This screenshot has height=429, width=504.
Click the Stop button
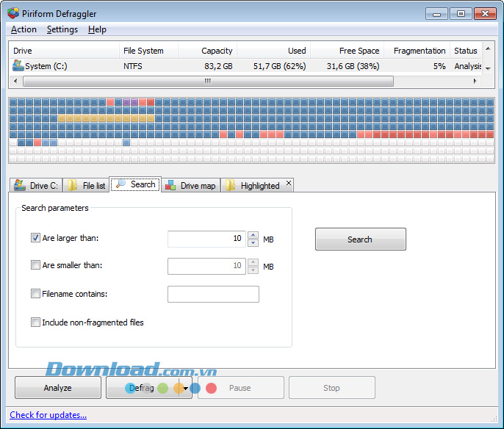(x=332, y=388)
